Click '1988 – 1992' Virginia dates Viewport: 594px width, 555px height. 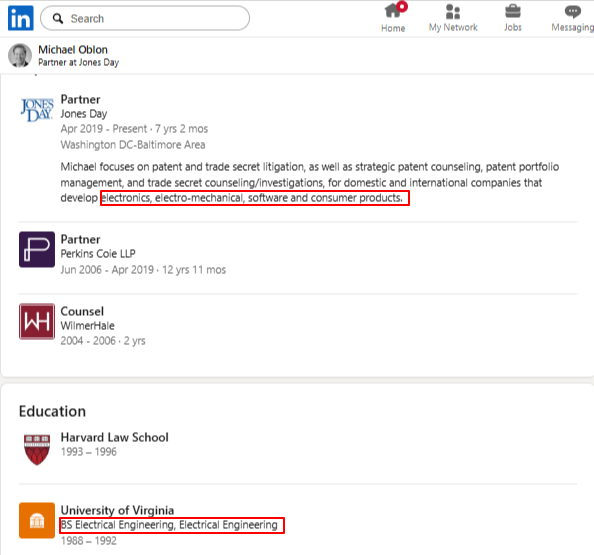pos(89,541)
